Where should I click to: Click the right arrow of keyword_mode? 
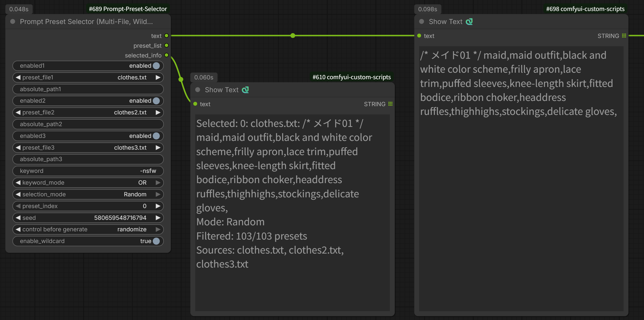(x=158, y=183)
